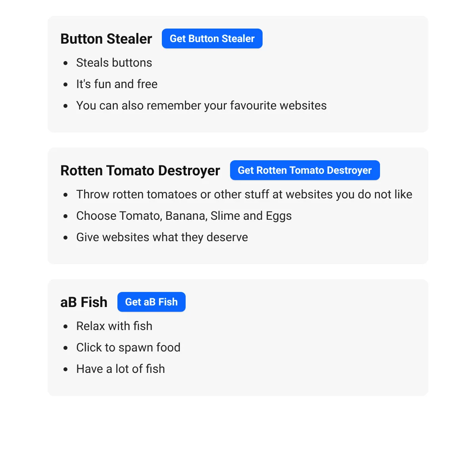
Task: Click the 'Relax with fish' list item
Action: 114,326
